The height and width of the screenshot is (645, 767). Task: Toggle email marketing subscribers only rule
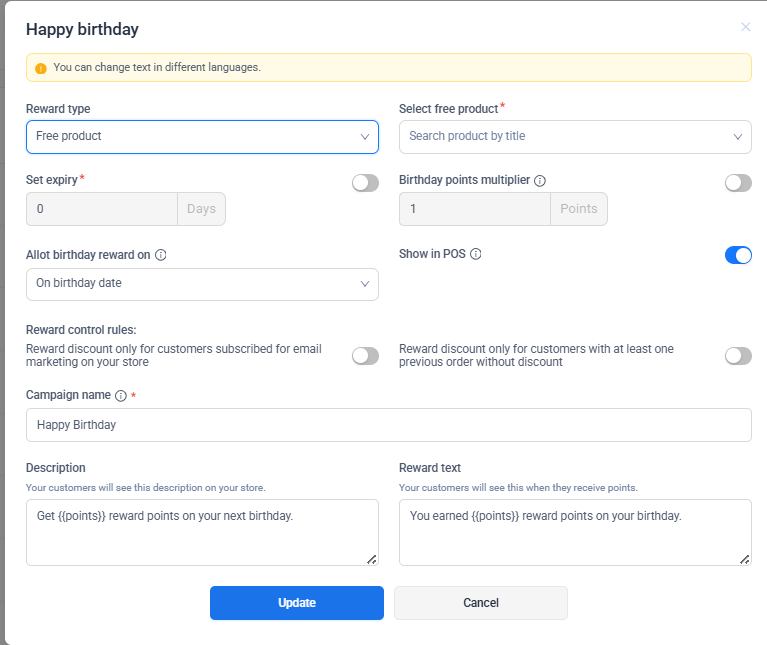pos(365,356)
